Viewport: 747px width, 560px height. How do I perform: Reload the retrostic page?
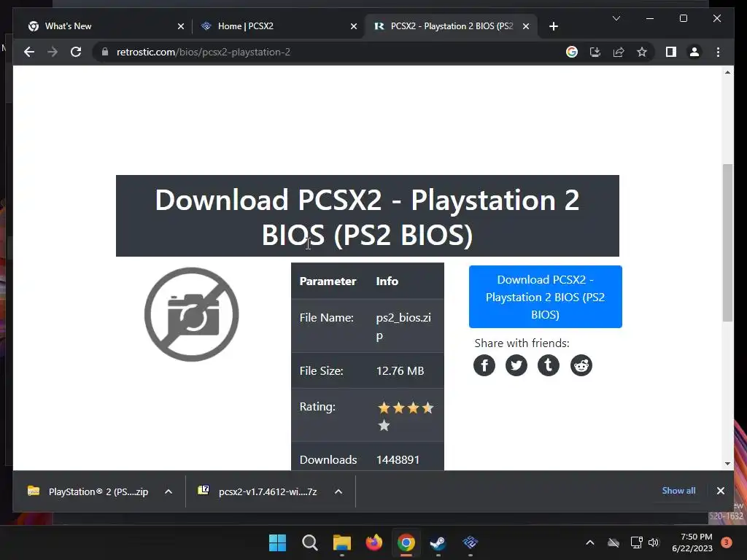[76, 52]
